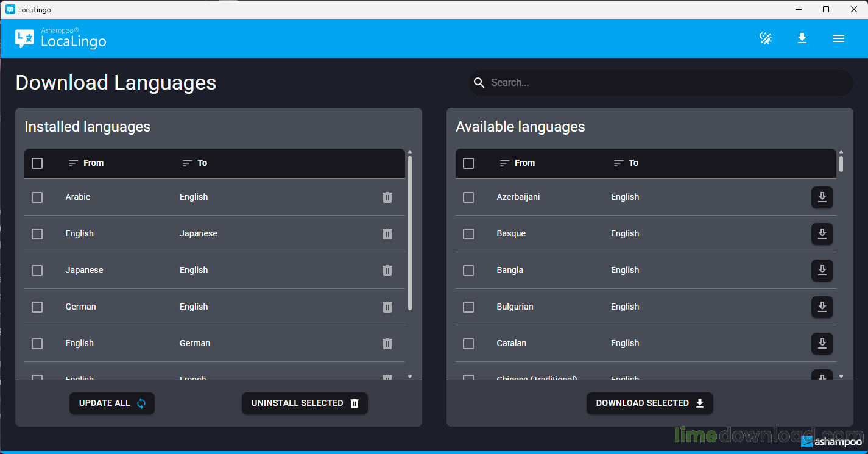The height and width of the screenshot is (454, 868).
Task: Uninstall the Arabic to English language pack
Action: tap(387, 197)
